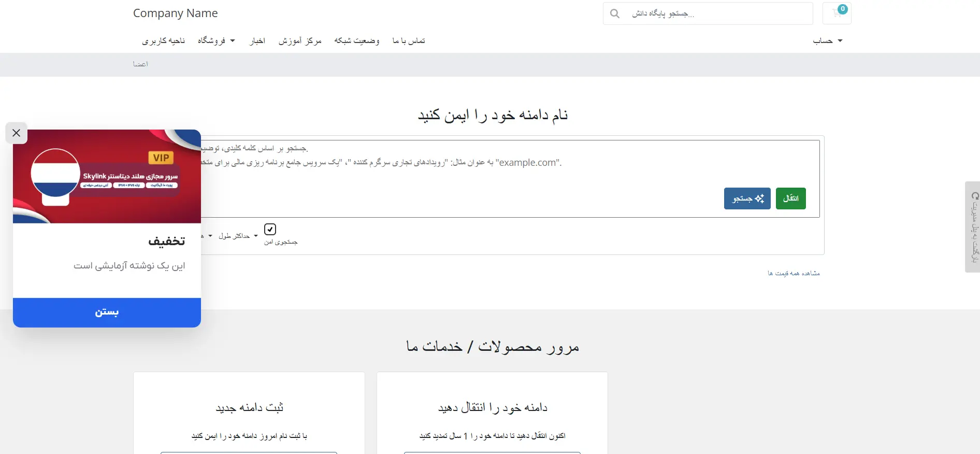
Task: Click the اعضا breadcrumb text
Action: point(140,64)
